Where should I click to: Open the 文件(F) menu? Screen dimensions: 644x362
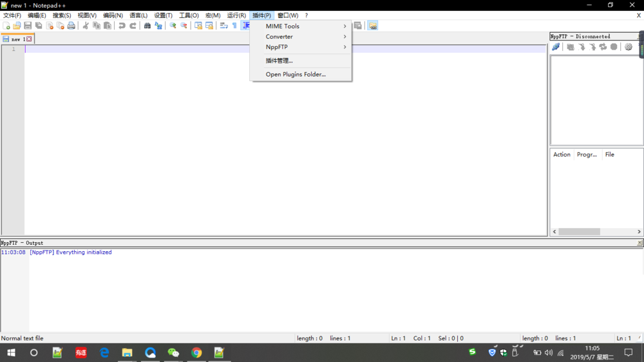12,15
